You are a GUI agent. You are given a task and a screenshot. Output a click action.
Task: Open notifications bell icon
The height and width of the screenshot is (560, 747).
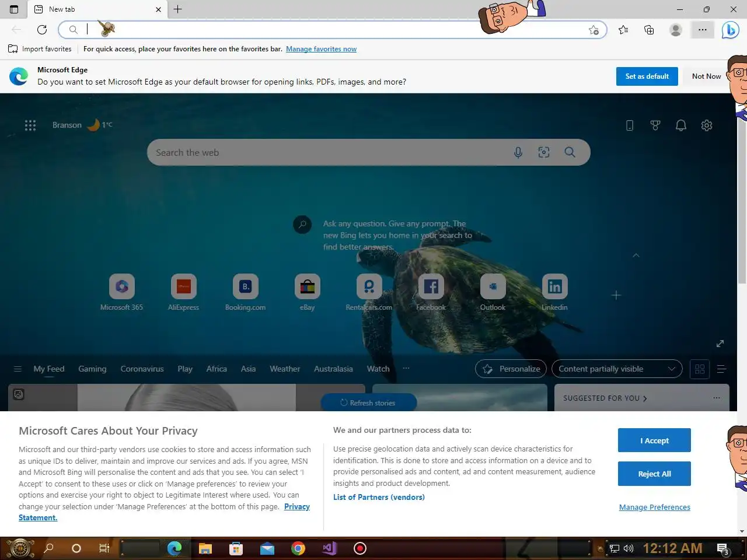[x=681, y=125]
